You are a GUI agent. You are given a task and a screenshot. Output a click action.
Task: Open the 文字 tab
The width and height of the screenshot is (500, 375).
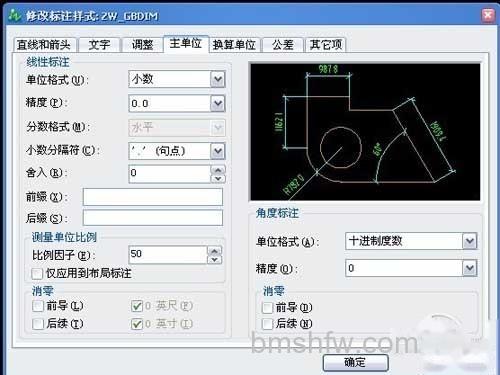99,45
